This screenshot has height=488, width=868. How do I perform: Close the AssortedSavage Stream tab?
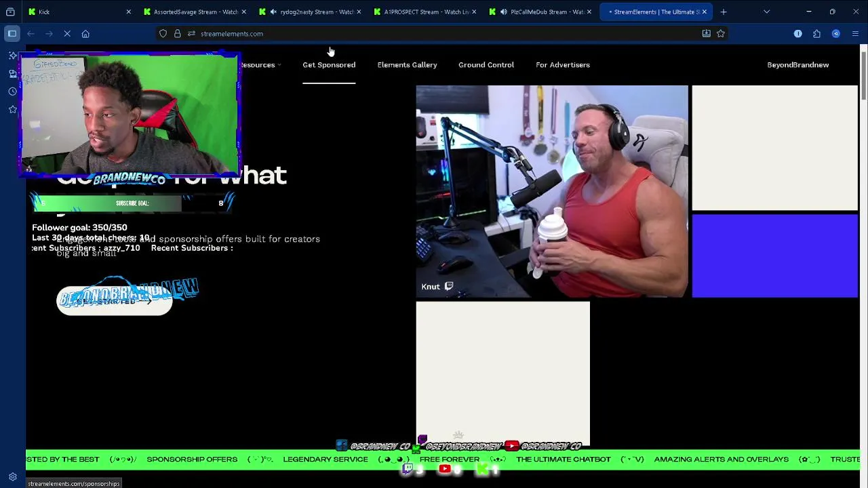point(243,12)
